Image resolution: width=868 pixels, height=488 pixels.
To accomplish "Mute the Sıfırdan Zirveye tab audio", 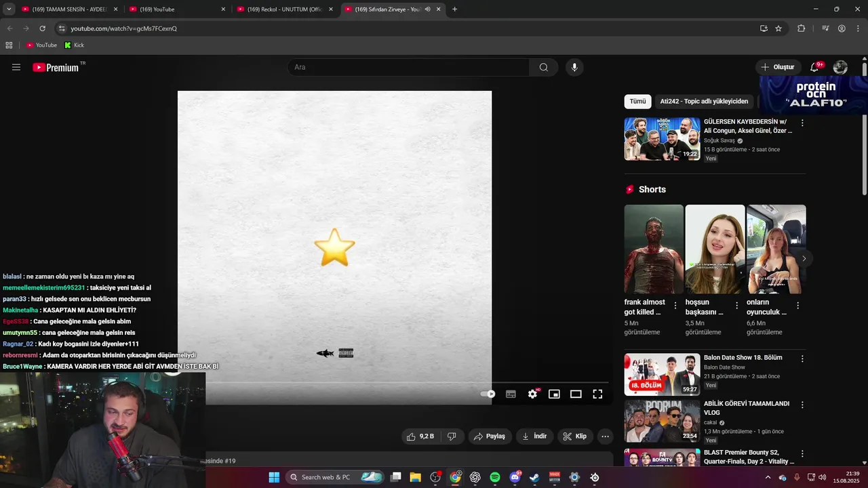I will [427, 9].
